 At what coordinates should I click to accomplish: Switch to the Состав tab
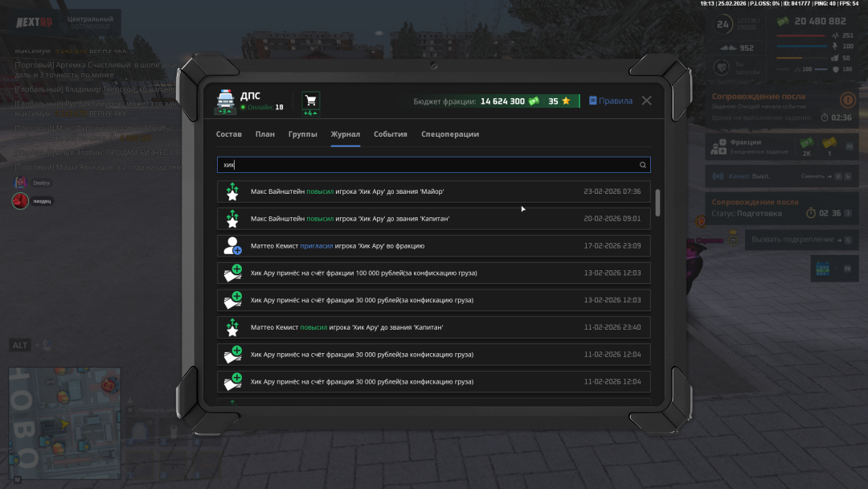pyautogui.click(x=229, y=134)
